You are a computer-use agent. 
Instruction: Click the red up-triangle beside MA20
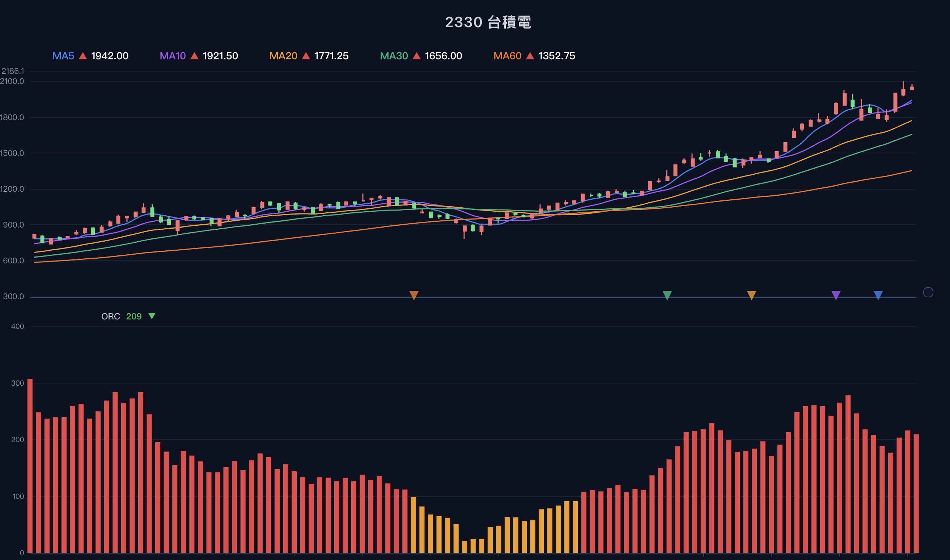306,56
